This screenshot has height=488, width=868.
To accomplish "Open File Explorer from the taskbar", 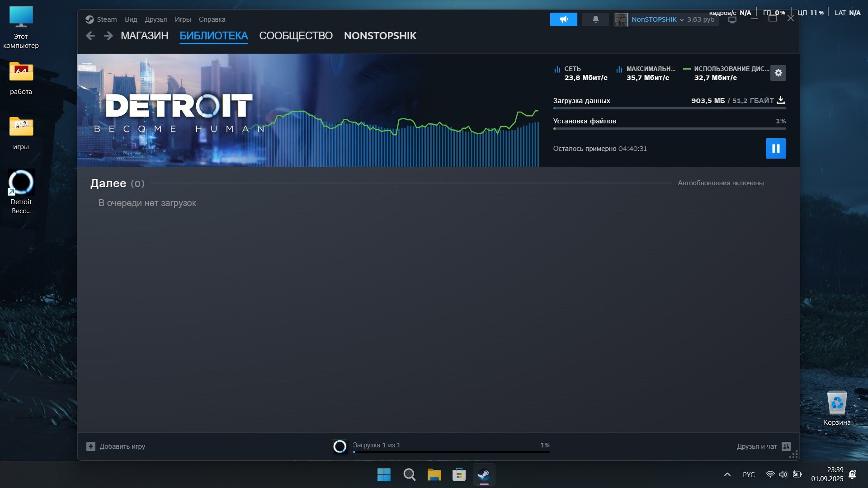I will point(434,474).
